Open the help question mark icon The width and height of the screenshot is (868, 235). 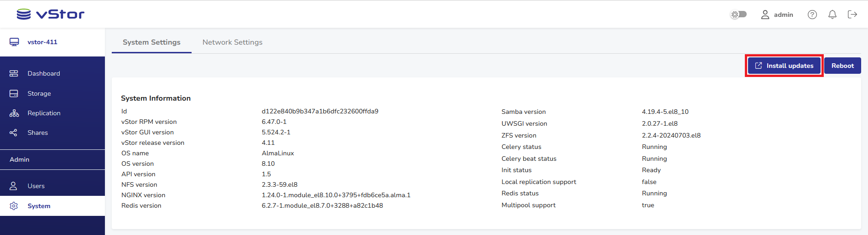point(812,15)
